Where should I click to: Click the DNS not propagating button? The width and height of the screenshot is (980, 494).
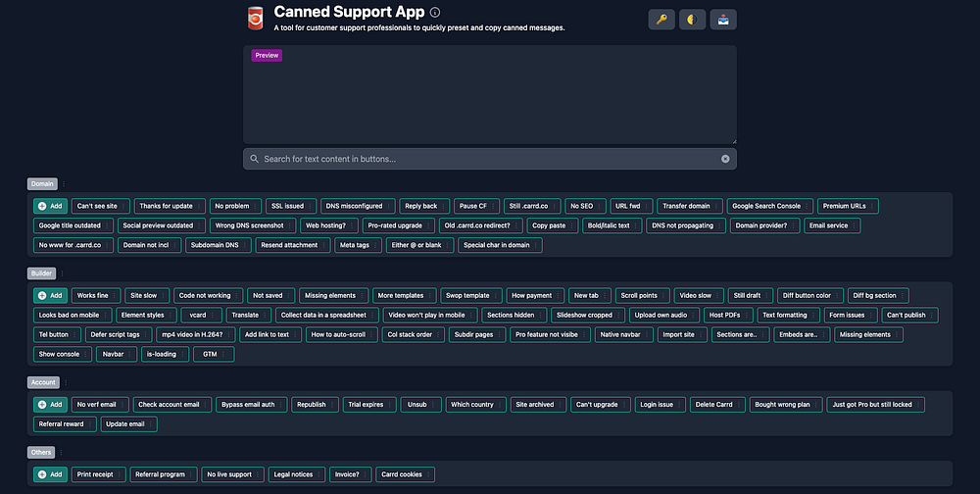(686, 225)
